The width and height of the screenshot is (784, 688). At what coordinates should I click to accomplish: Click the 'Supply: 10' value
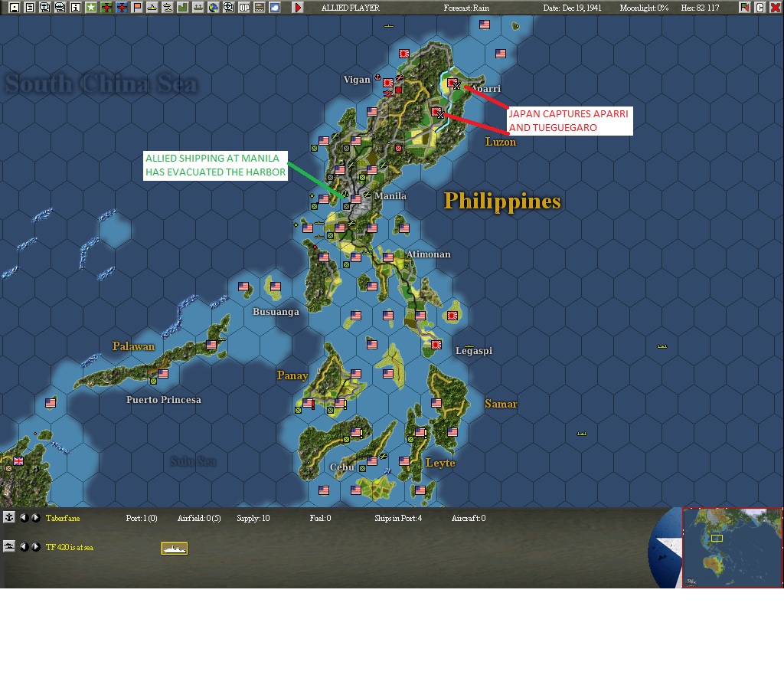(x=253, y=518)
